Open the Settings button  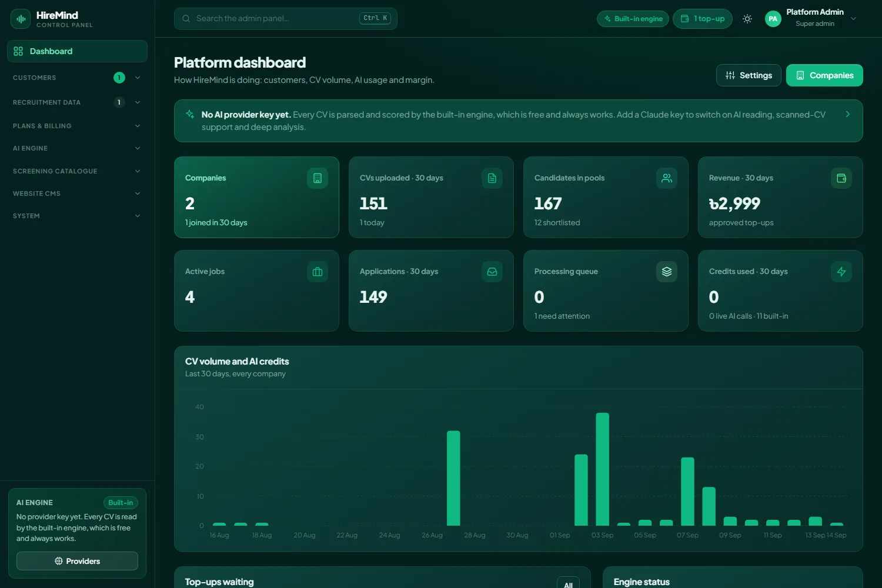tap(749, 75)
